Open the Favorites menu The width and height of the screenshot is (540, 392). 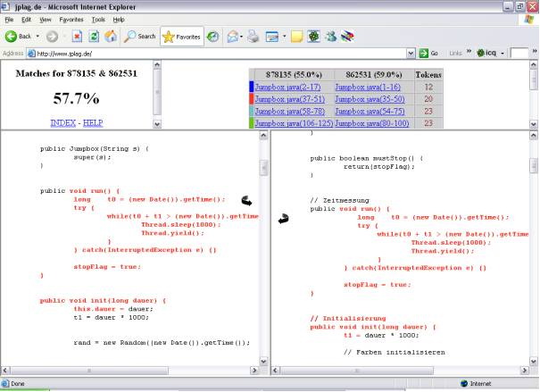[71, 19]
